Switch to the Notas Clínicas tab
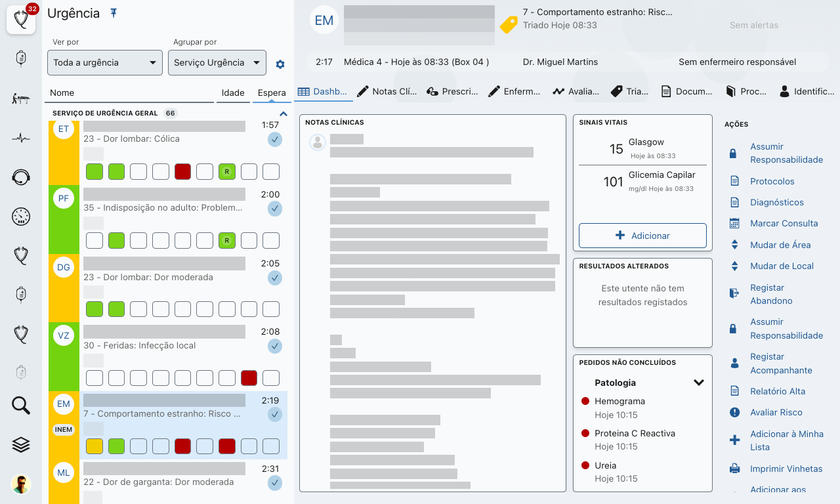 coord(387,92)
